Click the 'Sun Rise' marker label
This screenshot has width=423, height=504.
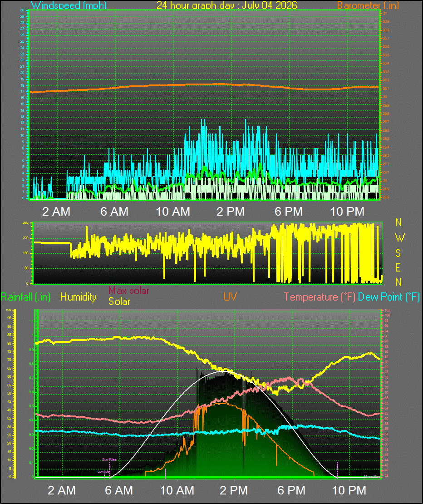(109, 460)
